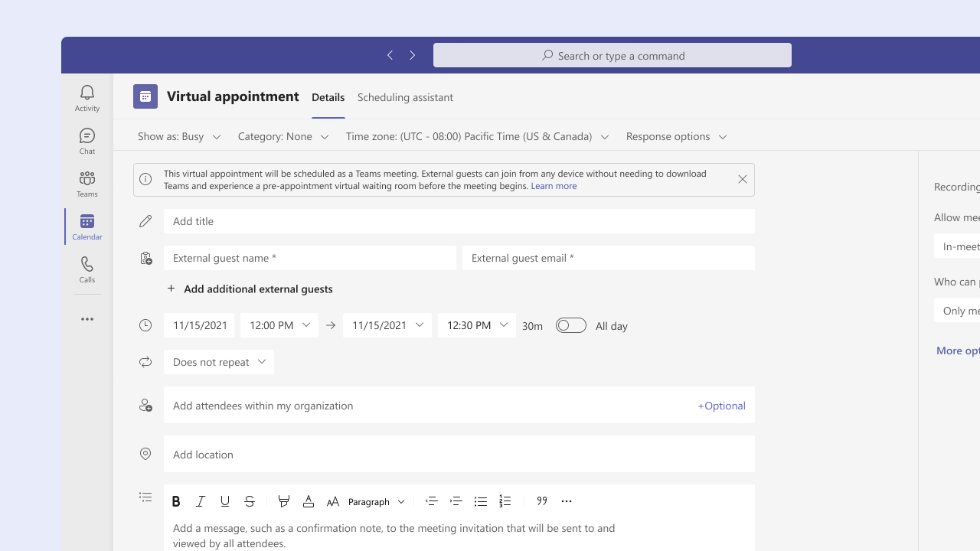Click the Add attendees within my organization field

tap(459, 405)
